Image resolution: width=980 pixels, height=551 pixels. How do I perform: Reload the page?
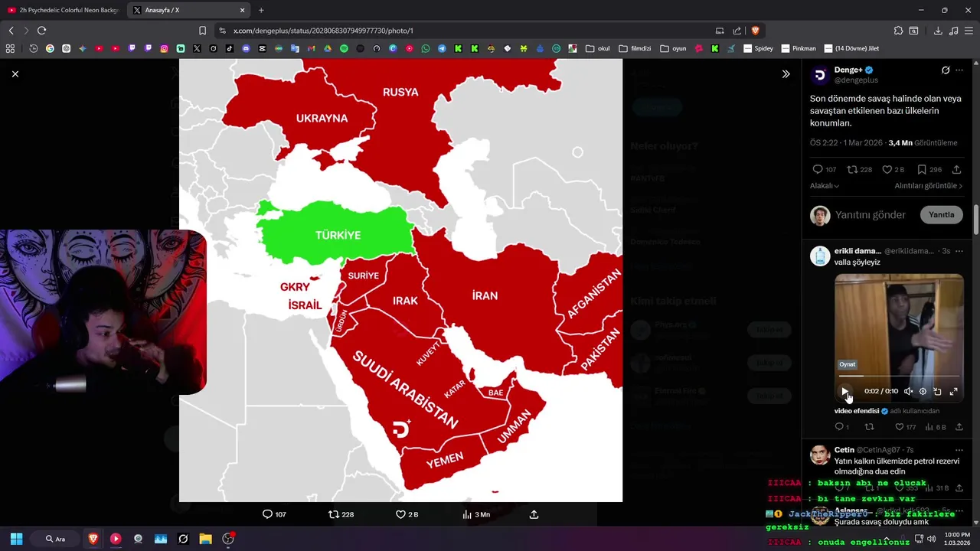pyautogui.click(x=41, y=31)
